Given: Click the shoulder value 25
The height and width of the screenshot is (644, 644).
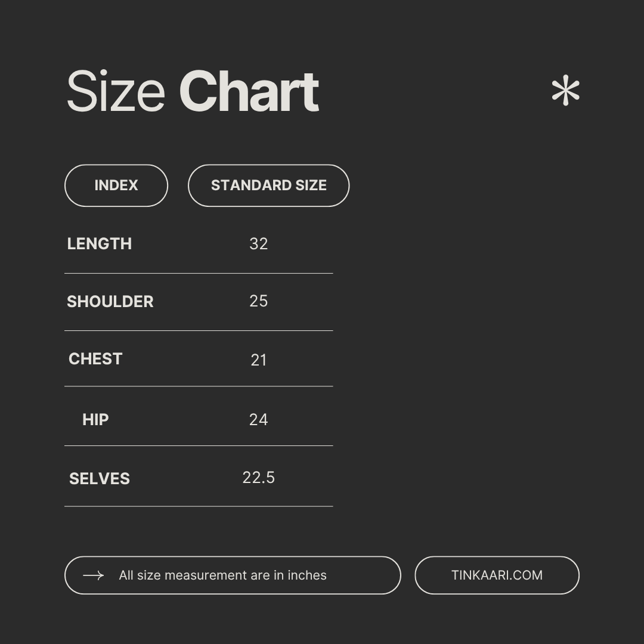Looking at the screenshot, I should (258, 301).
